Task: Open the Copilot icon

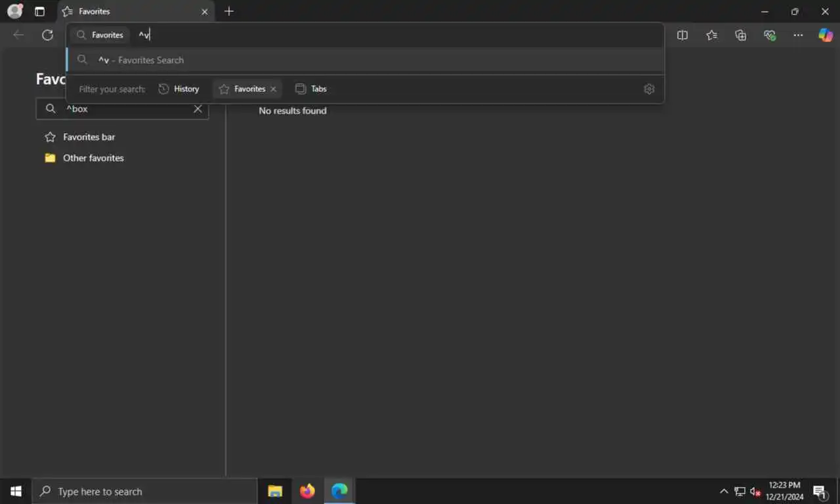Action: click(826, 35)
